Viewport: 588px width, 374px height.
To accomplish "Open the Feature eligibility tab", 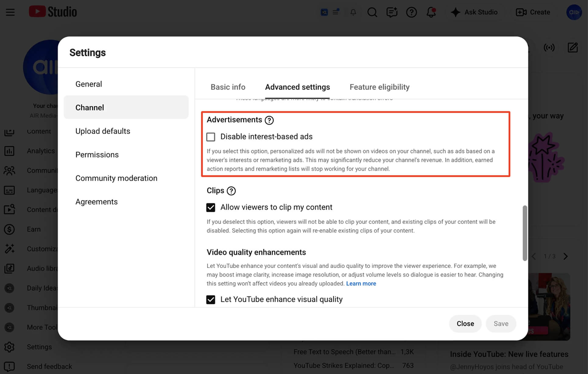I will (379, 87).
